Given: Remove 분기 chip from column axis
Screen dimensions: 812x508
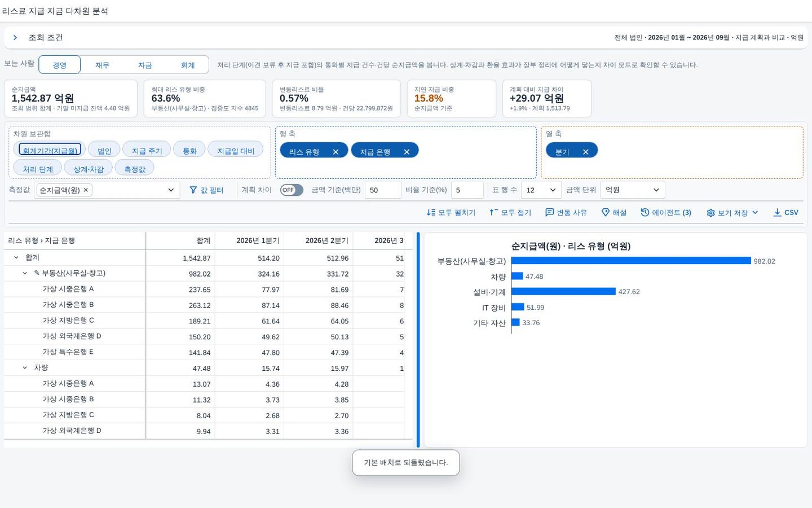Looking at the screenshot, I should point(585,152).
